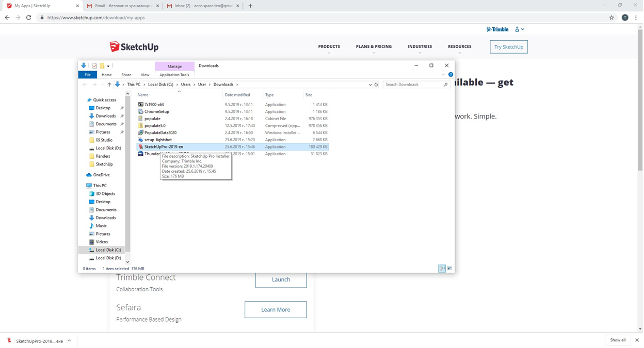Open the Chrome three-dot menu
This screenshot has height=348, width=644.
click(x=636, y=18)
